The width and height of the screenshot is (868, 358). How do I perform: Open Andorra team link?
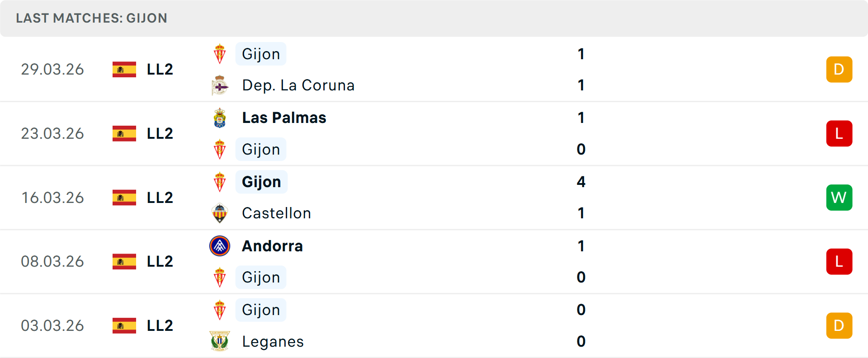coord(272,246)
